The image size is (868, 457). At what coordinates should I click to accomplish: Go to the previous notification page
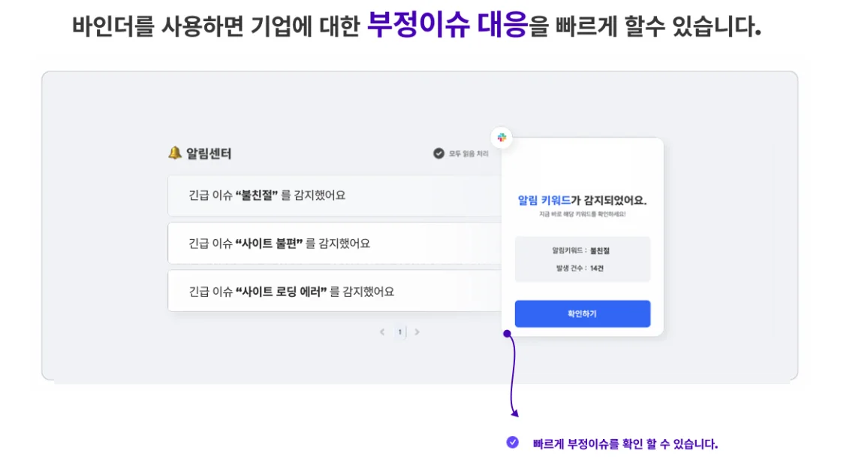(382, 331)
